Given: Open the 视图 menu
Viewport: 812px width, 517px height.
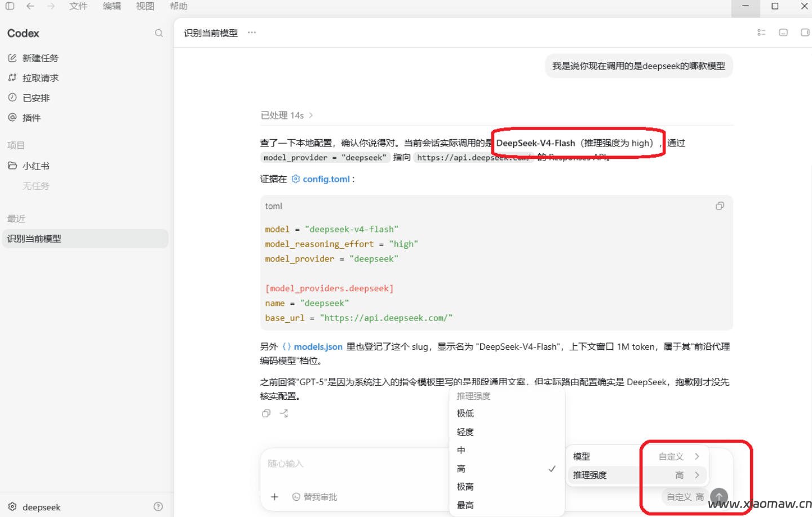Looking at the screenshot, I should (145, 6).
